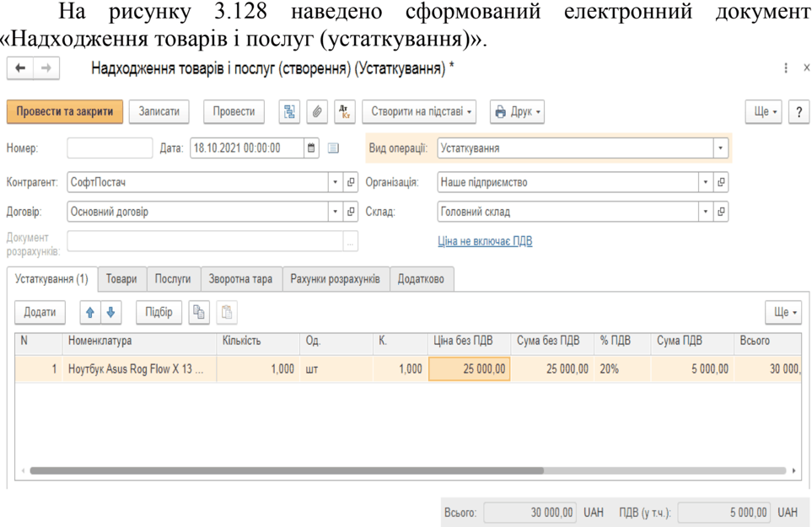Viewport: 812px width, 527px height.
Task: Focus the Дата input field
Action: pyautogui.click(x=248, y=148)
